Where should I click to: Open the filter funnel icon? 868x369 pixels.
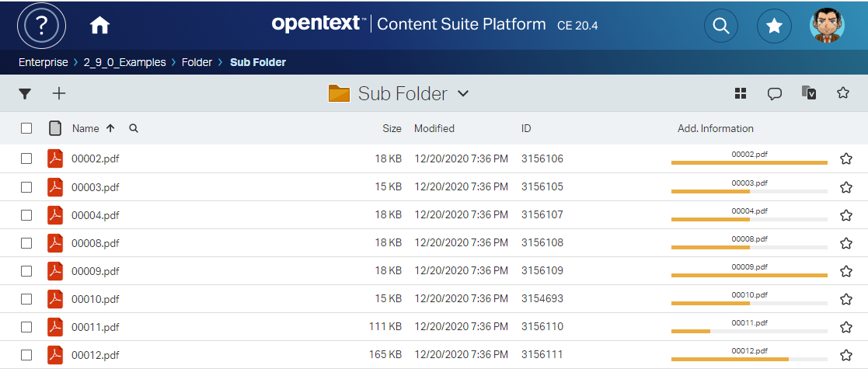click(25, 94)
